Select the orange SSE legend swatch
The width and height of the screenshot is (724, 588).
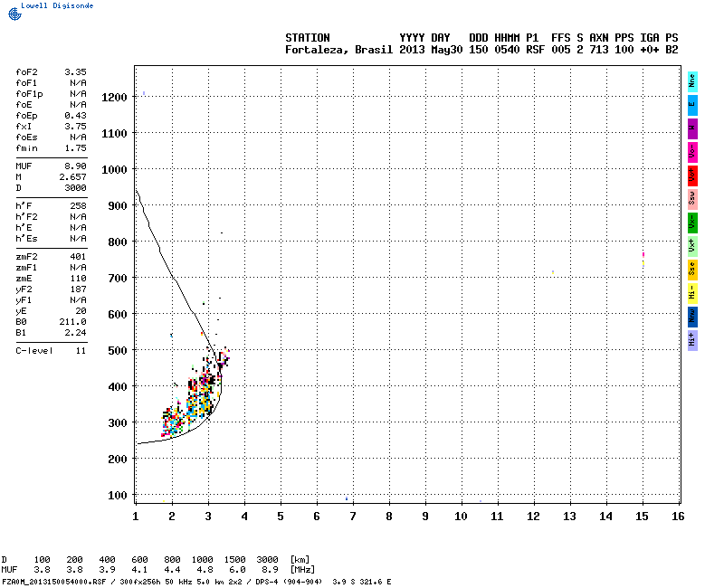[x=692, y=270]
